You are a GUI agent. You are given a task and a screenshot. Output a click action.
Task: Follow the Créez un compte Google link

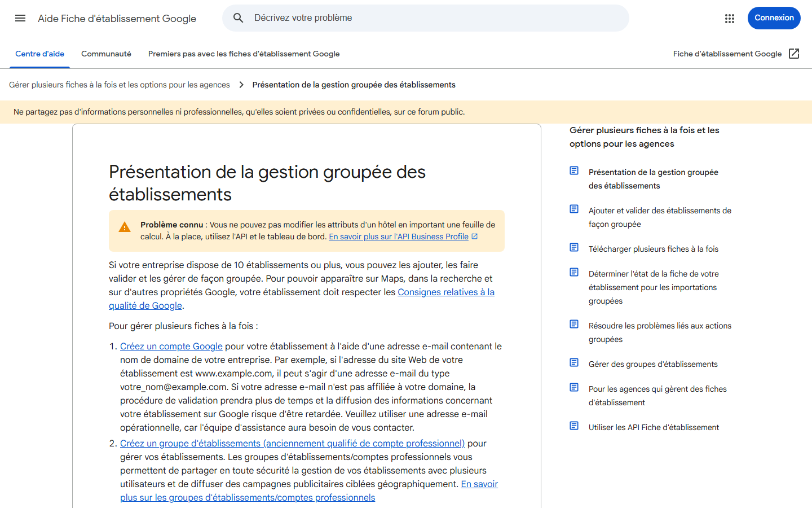point(171,346)
